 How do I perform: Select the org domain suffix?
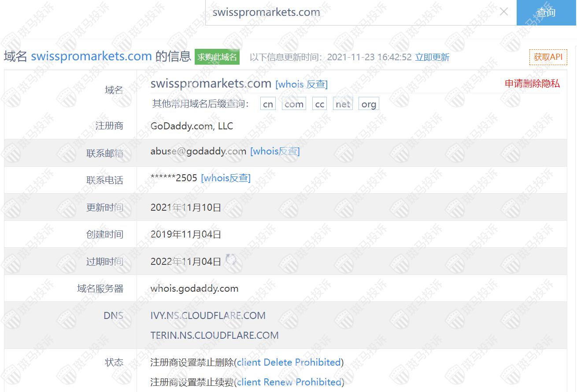tap(369, 104)
